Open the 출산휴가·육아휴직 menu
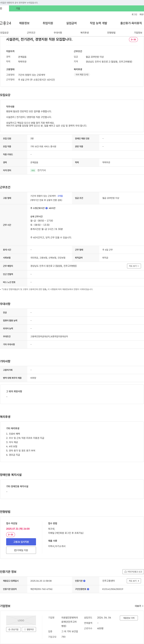The image size is (144, 644). (x=131, y=23)
